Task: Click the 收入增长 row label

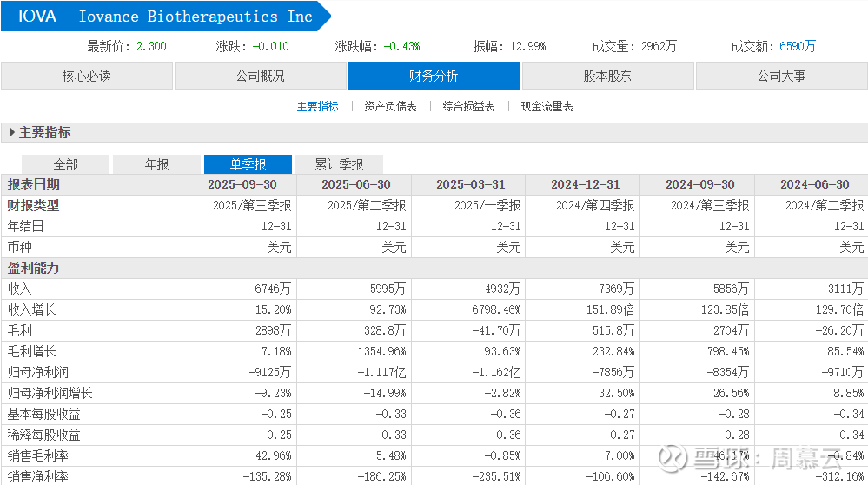Action: pyautogui.click(x=31, y=309)
